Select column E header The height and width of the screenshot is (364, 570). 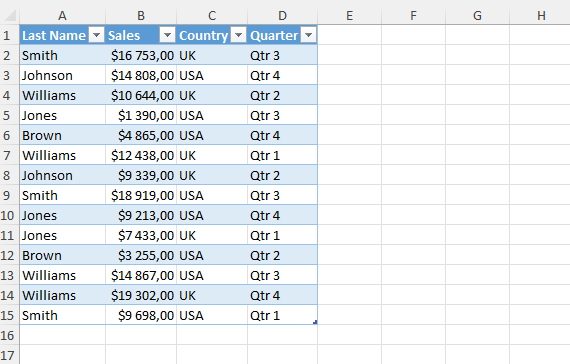(349, 16)
